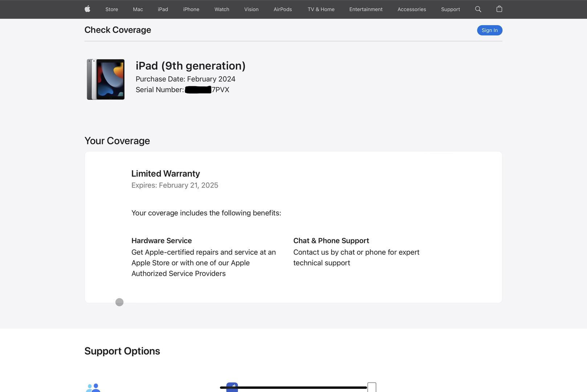
Task: Click the Limited Warranty title
Action: [x=166, y=173]
